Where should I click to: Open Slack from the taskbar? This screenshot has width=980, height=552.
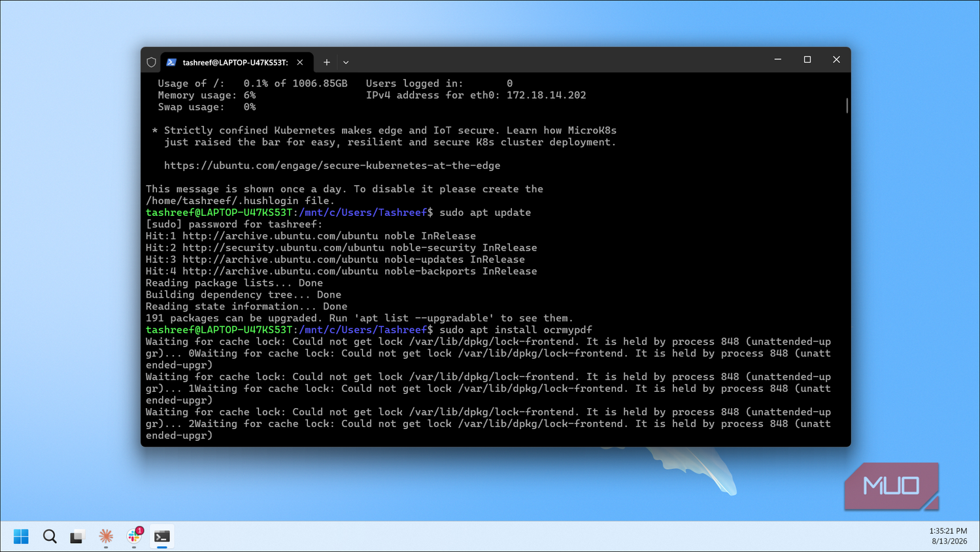[x=134, y=536]
